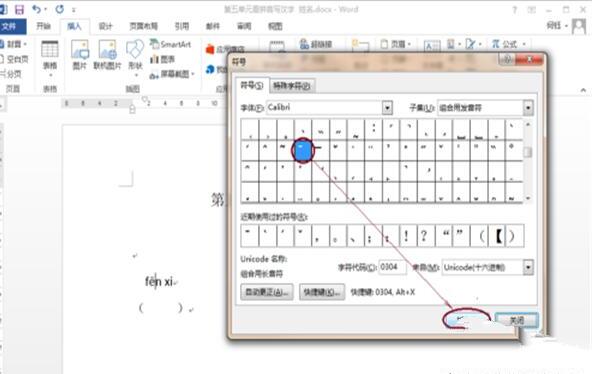The image size is (592, 374).
Task: Pick the exclamation mark recent symbol
Action: click(x=407, y=236)
